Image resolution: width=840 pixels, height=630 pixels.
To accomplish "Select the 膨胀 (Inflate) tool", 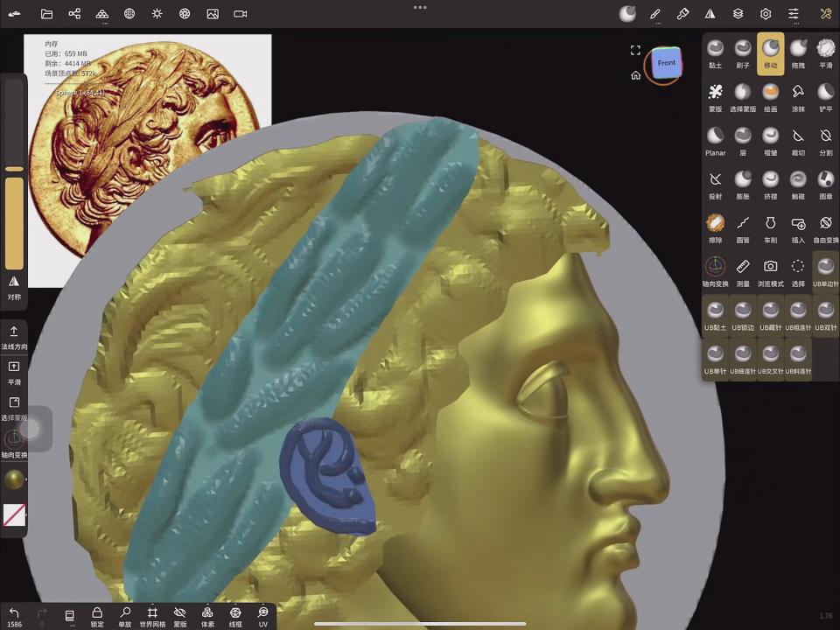I will coord(743,185).
